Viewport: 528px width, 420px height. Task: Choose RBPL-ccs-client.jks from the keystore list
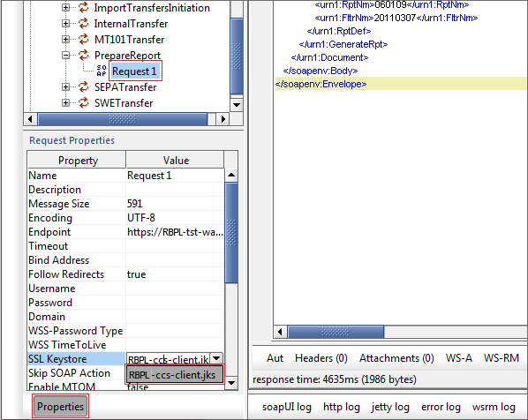[175, 375]
